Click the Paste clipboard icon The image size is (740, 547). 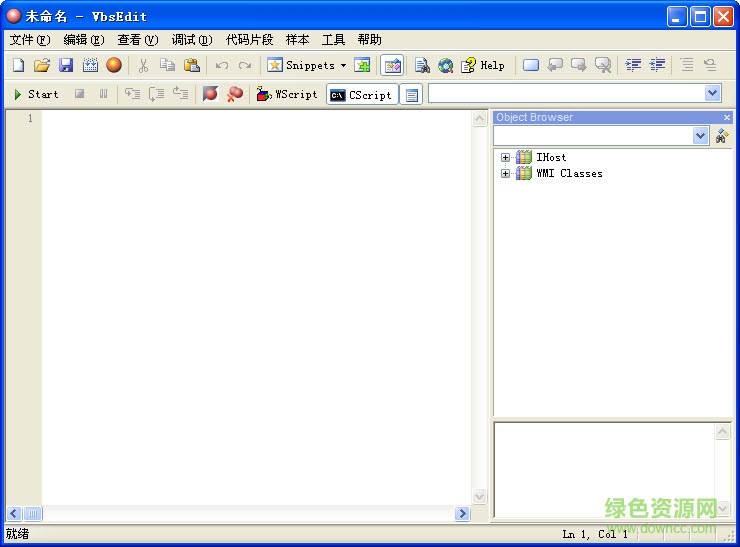[191, 65]
